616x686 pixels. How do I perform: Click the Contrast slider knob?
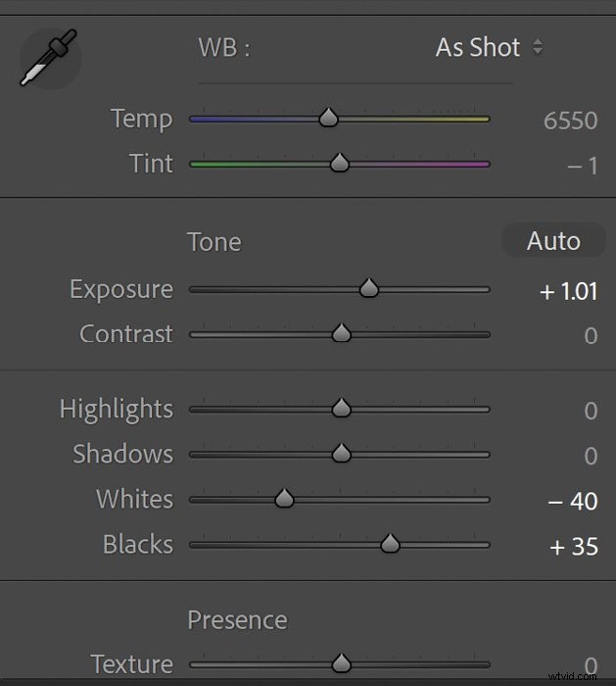click(342, 333)
